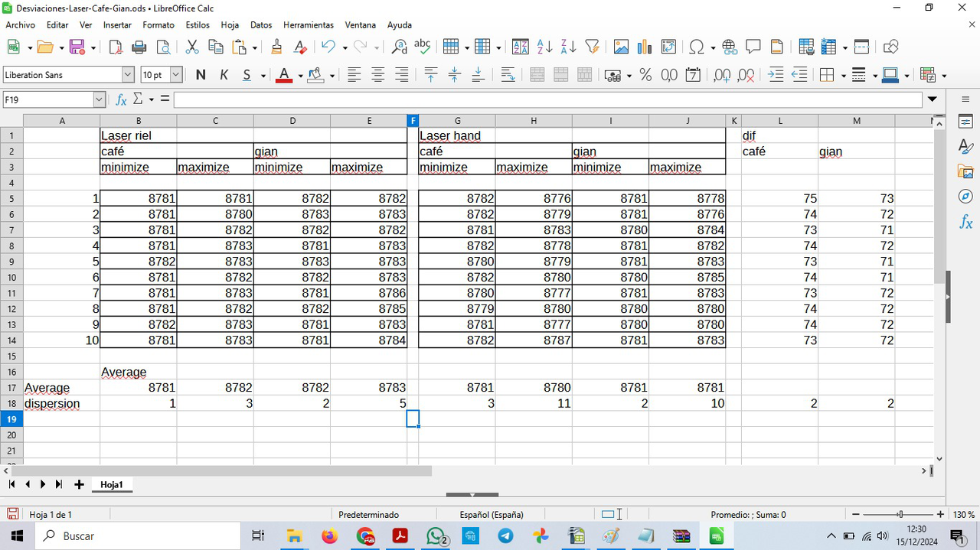Open the Undo history dropdown arrow

click(x=345, y=47)
